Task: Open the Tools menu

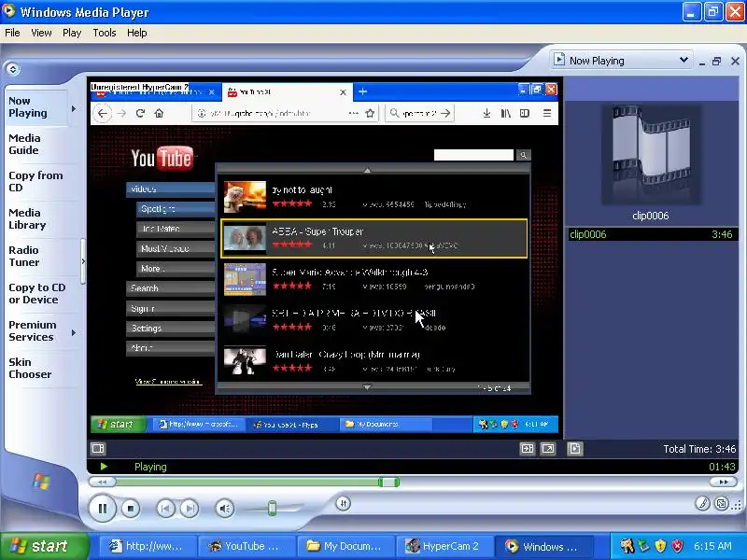Action: (105, 33)
